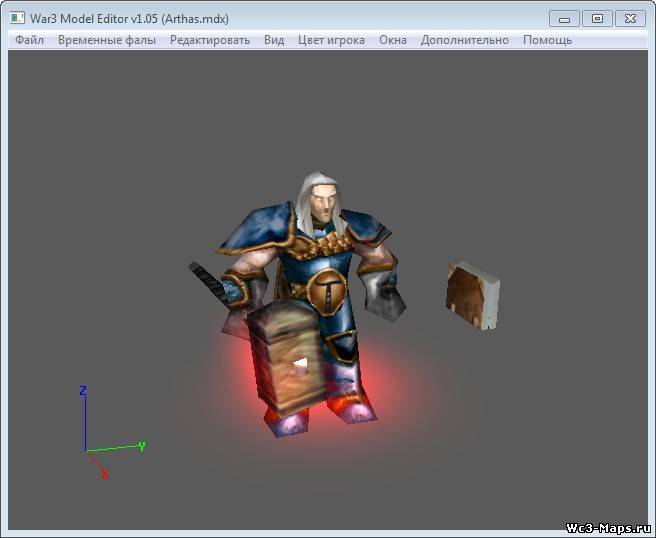Viewport: 656px width, 538px height.
Task: Click the round emblem on Arthas's belt
Action: pyautogui.click(x=324, y=293)
